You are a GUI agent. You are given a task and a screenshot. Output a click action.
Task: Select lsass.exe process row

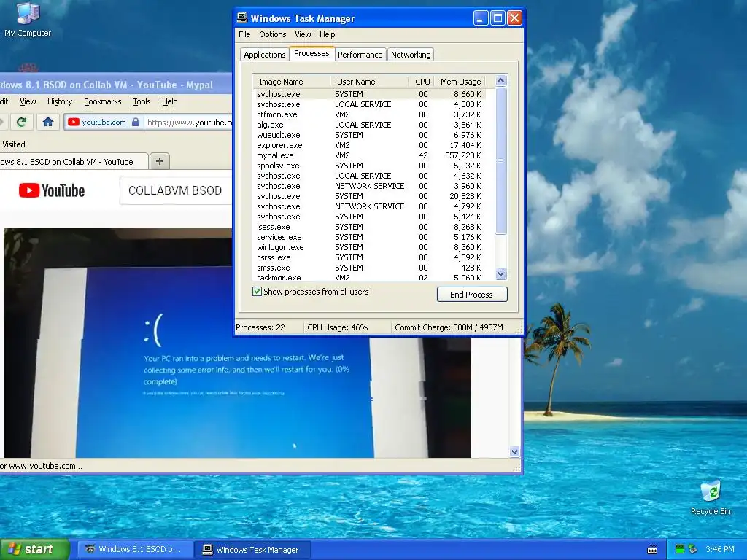pyautogui.click(x=370, y=227)
